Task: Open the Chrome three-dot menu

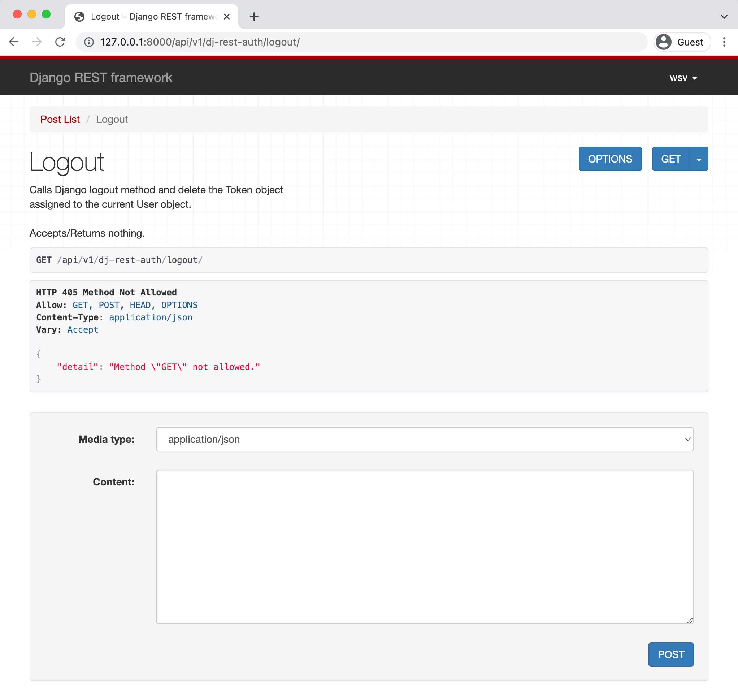Action: (x=724, y=42)
